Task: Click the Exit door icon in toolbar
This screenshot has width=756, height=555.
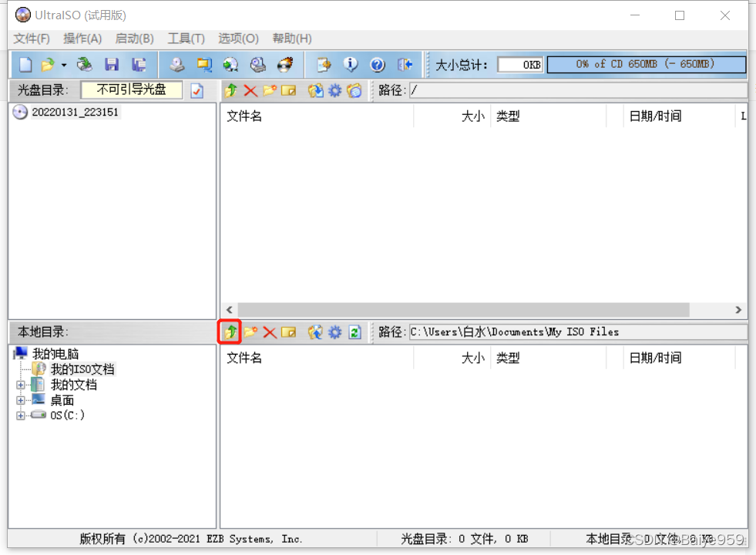Action: point(405,64)
